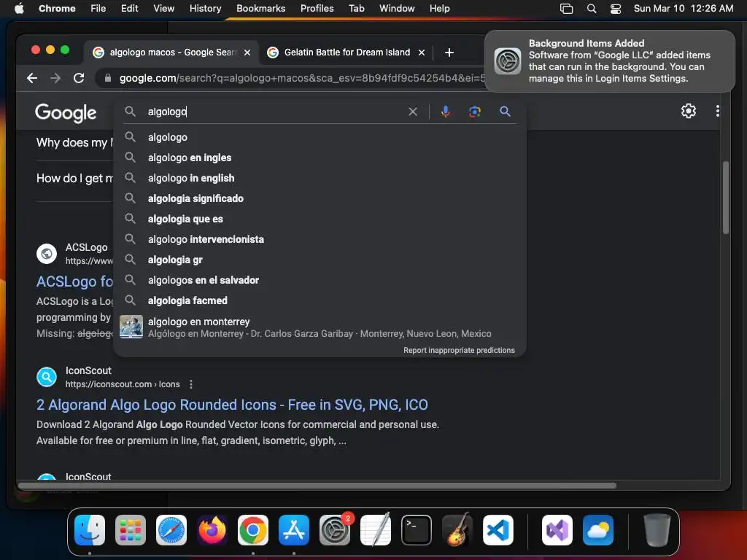The height and width of the screenshot is (560, 747).
Task: Open the Profiles menu
Action: click(x=317, y=9)
